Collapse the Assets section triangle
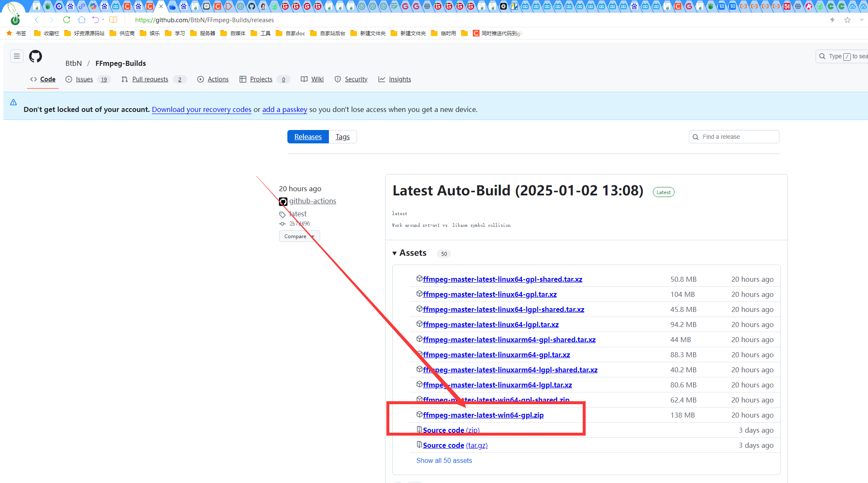 click(x=394, y=253)
